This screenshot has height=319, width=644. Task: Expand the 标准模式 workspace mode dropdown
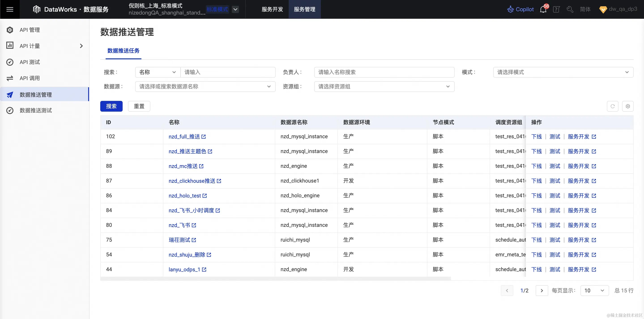(235, 9)
